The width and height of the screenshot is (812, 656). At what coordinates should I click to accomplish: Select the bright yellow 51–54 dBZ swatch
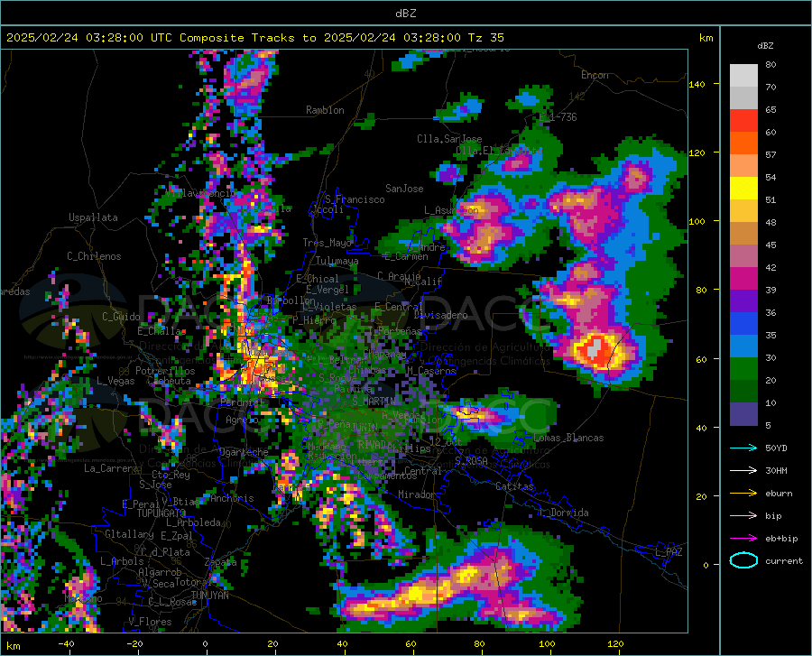click(x=743, y=189)
